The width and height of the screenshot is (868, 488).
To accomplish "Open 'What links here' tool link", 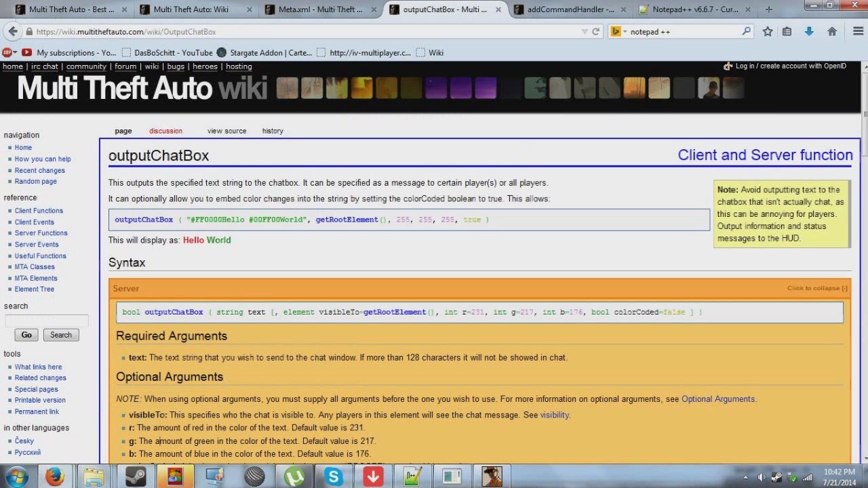I will 38,367.
